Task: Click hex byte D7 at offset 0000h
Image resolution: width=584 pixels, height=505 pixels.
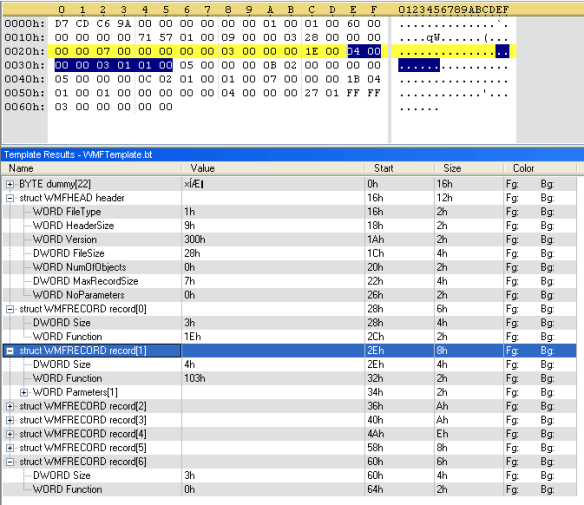Action: click(x=61, y=24)
